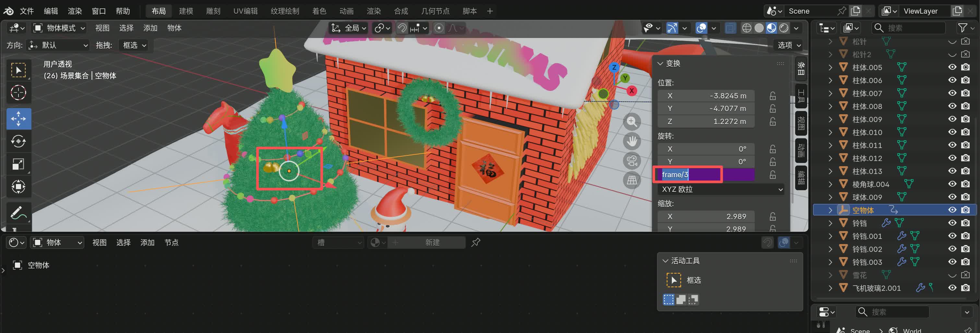Expand the 棱角球.004 tree item
Viewport: 980px width, 333px height.
tap(830, 184)
